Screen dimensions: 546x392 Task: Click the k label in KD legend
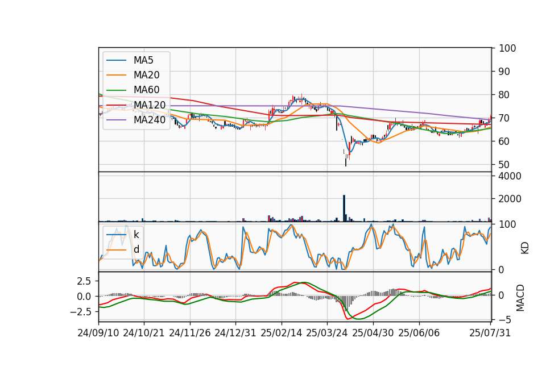click(x=136, y=235)
